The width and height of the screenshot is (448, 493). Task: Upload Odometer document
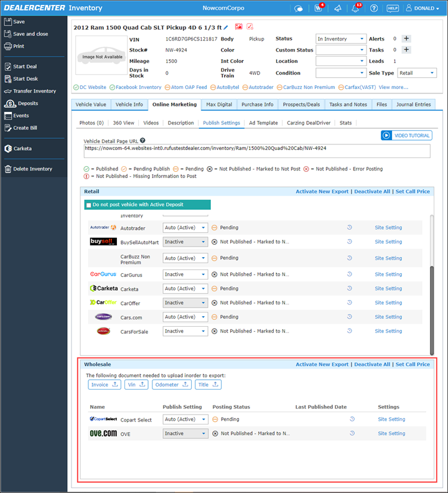coord(172,385)
